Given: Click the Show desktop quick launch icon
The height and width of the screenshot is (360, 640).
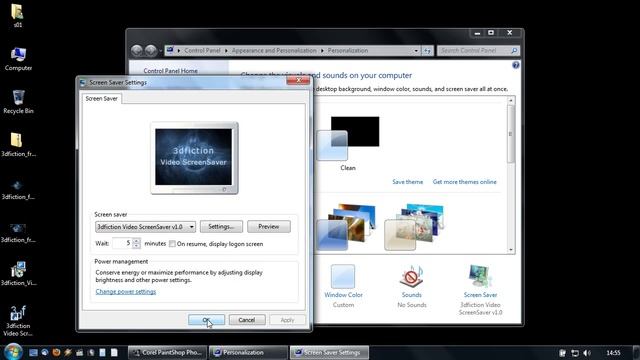Looking at the screenshot, I should pos(33,352).
